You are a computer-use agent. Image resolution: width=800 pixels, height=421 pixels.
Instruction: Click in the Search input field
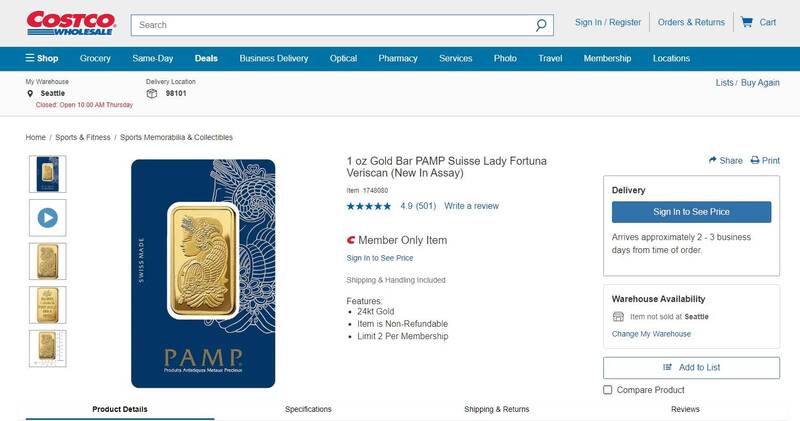point(330,24)
